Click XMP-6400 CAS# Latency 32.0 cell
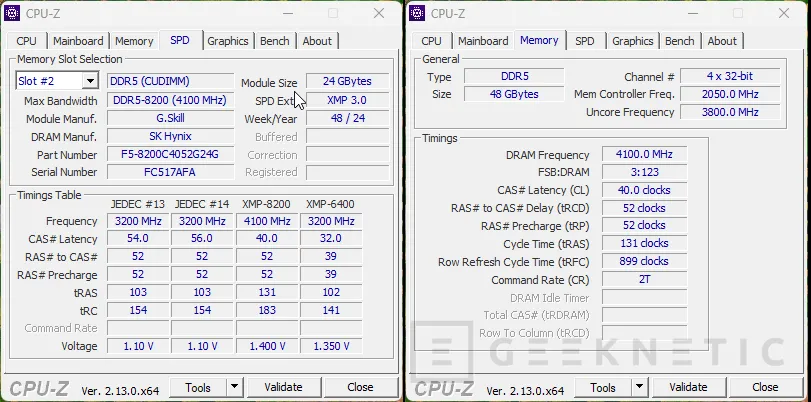 (331, 239)
